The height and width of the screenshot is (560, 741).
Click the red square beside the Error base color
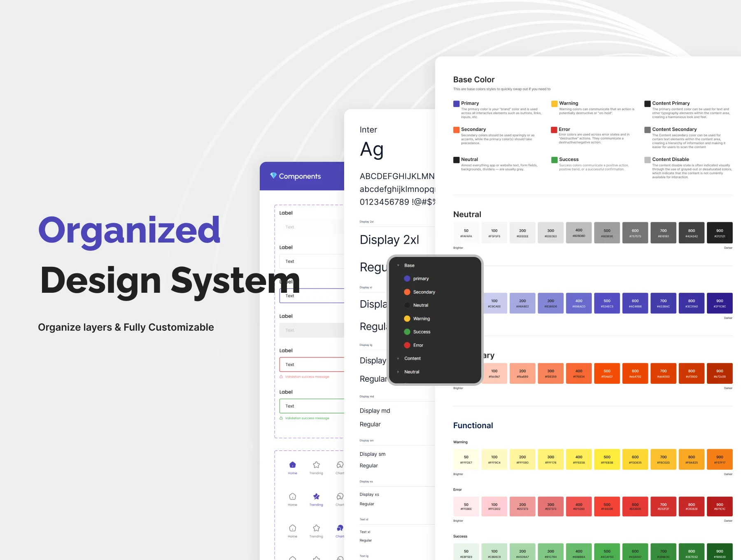pos(554,130)
